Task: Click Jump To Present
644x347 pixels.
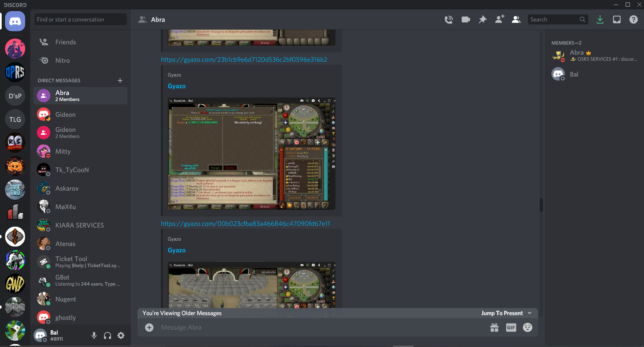Action: (x=502, y=313)
